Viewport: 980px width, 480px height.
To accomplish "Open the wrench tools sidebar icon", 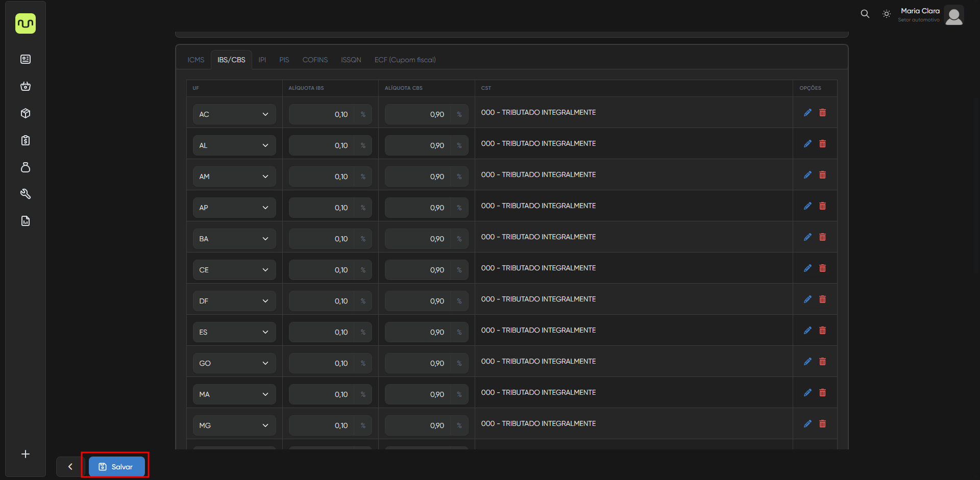I will (x=26, y=194).
